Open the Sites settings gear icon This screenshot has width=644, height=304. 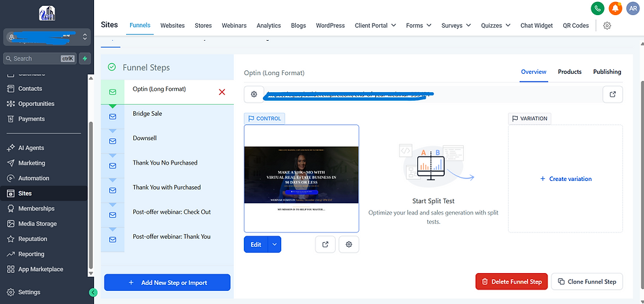(x=607, y=26)
